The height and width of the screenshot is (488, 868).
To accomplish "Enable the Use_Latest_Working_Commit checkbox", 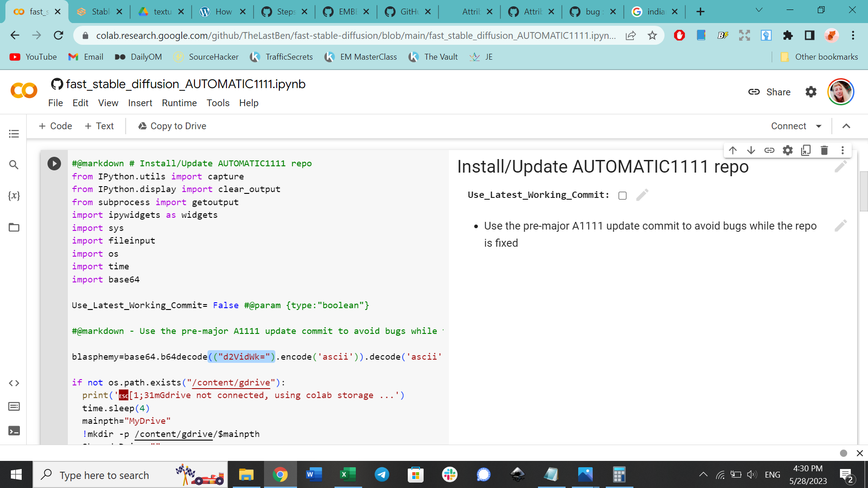I will click(623, 195).
